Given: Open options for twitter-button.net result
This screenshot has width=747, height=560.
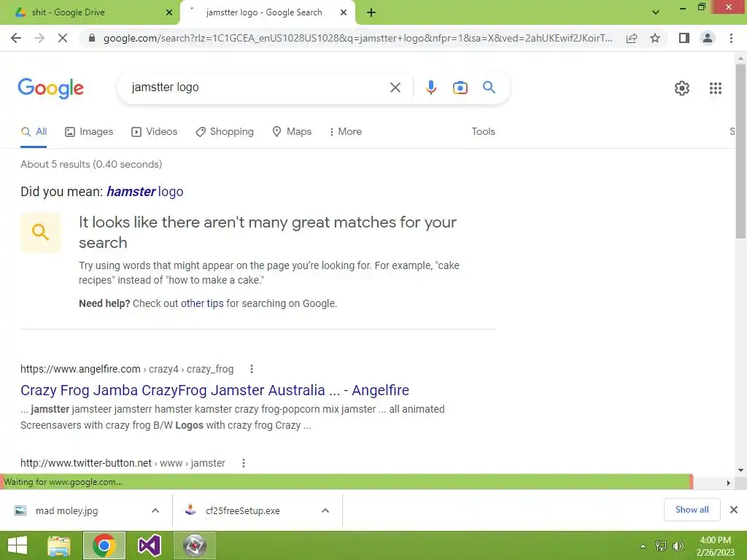Looking at the screenshot, I should 244,463.
